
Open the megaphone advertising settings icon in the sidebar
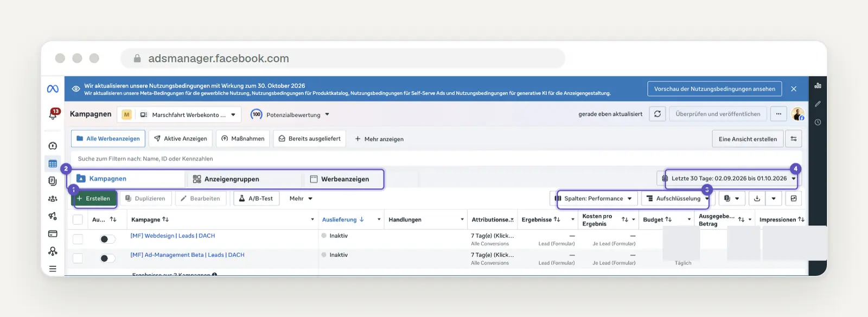click(x=53, y=216)
